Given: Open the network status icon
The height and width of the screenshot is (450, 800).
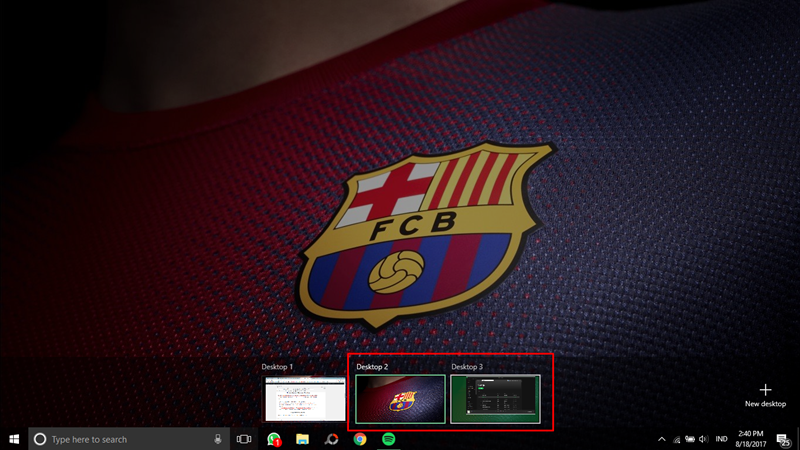Looking at the screenshot, I should (676, 439).
